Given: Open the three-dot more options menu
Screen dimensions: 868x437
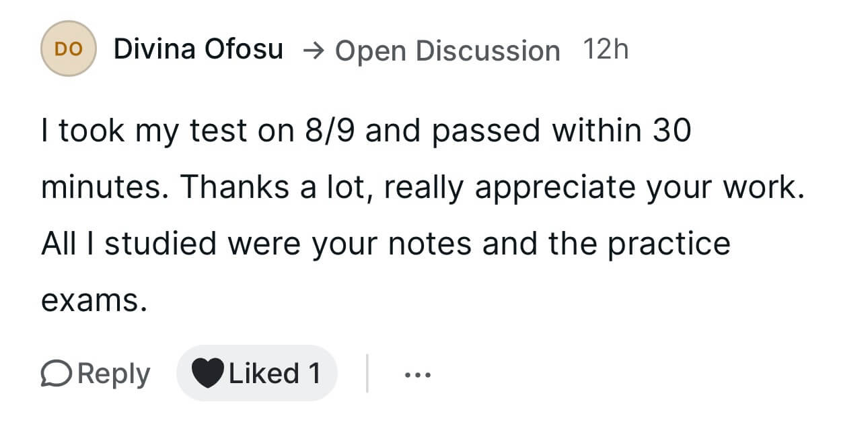Looking at the screenshot, I should pos(417,374).
